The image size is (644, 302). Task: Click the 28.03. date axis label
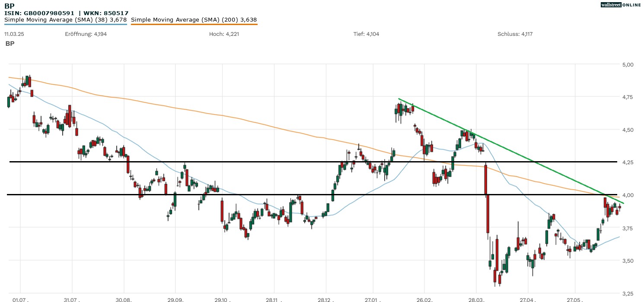tap(476, 299)
